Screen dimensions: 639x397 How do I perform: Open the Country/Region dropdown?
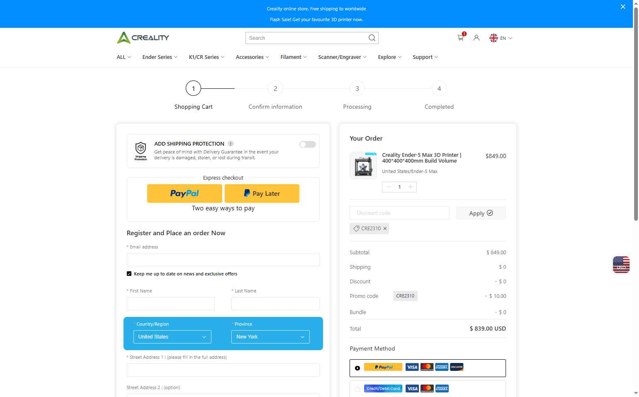pos(172,337)
